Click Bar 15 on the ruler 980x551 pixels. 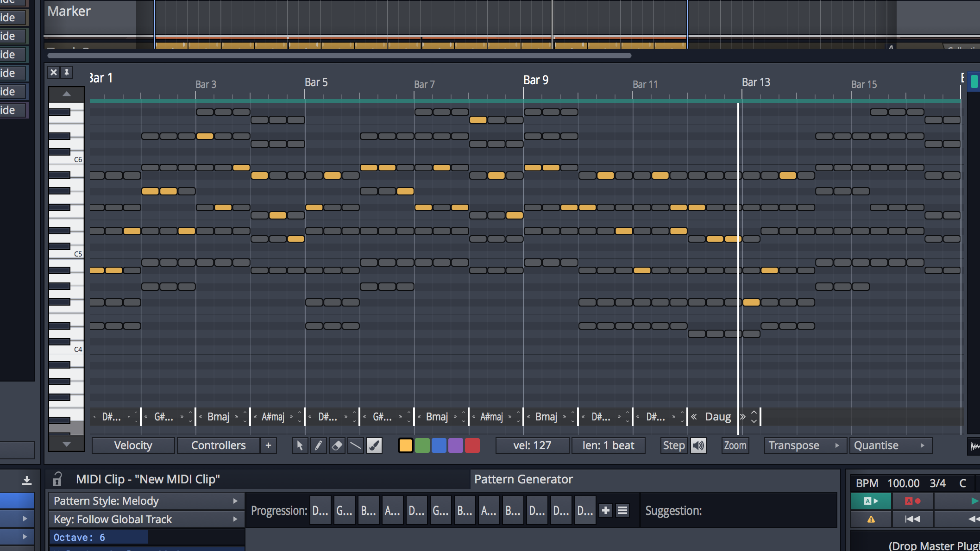pos(864,84)
